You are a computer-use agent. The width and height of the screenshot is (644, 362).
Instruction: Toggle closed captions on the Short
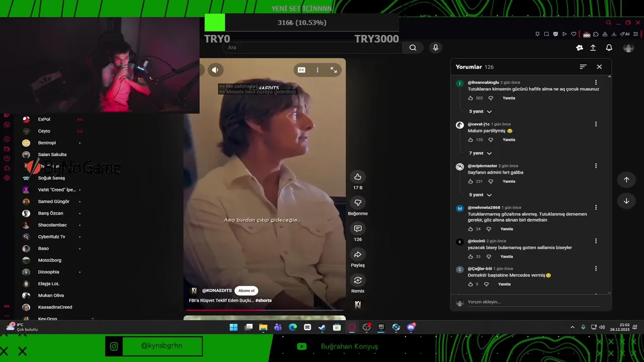tap(301, 70)
